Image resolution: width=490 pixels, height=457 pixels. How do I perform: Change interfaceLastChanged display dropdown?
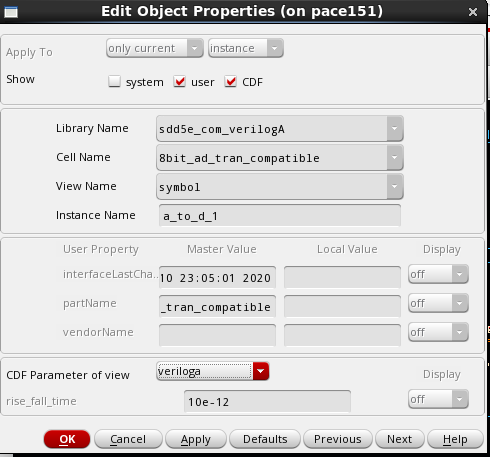click(x=438, y=274)
